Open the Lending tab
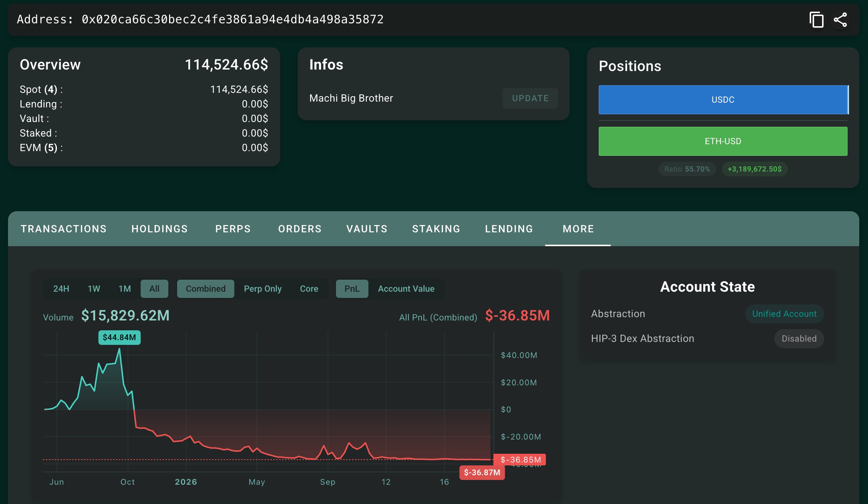Viewport: 868px width, 504px height. click(x=509, y=229)
